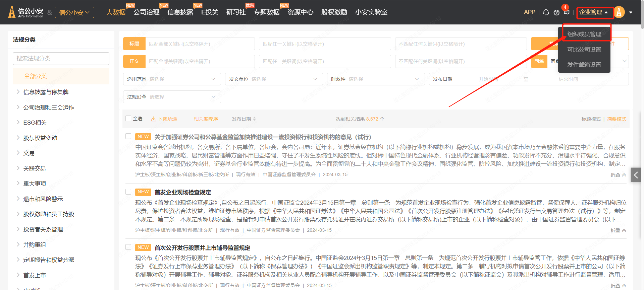
Task: Expand the 交易 category
Action: (x=18, y=153)
